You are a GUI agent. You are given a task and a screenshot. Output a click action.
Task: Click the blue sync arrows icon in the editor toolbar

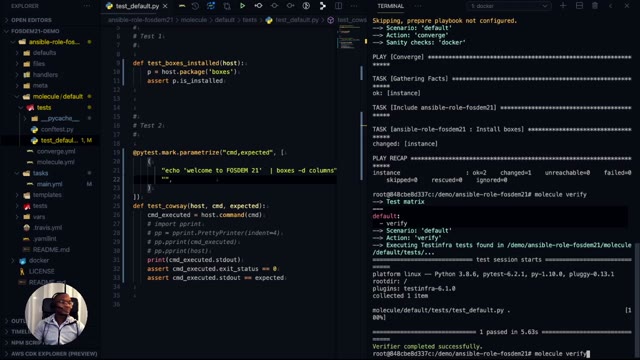[211, 6]
